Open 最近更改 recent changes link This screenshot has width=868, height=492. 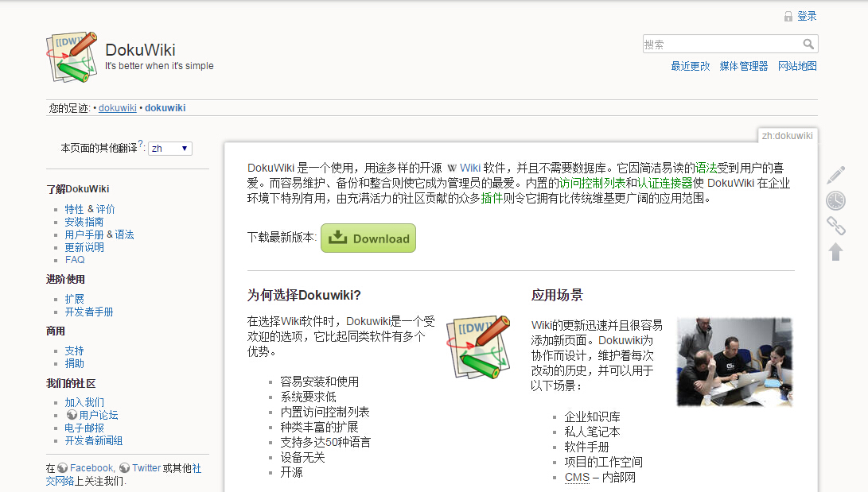(689, 67)
